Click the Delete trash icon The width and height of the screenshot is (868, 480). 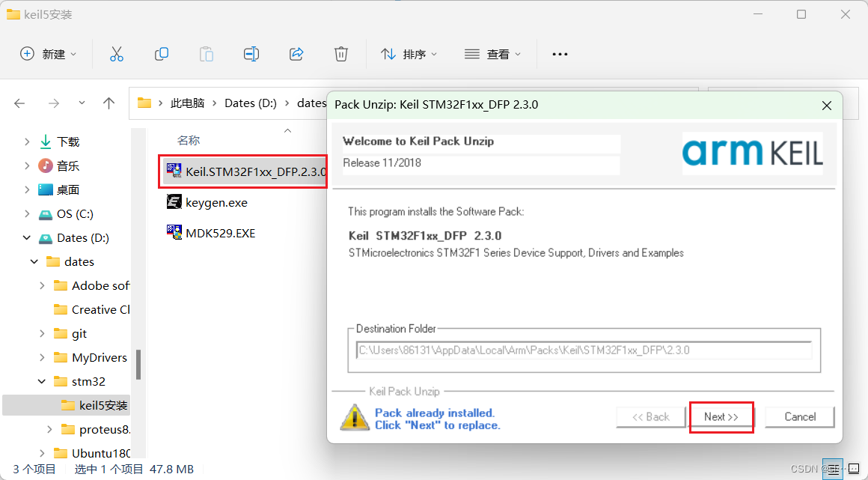pyautogui.click(x=341, y=54)
